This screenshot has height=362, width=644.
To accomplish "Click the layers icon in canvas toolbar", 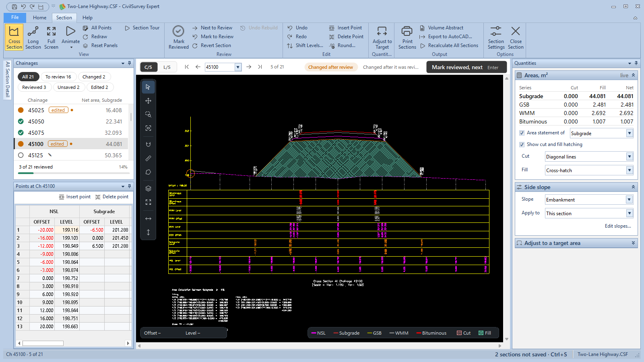I will [x=148, y=188].
